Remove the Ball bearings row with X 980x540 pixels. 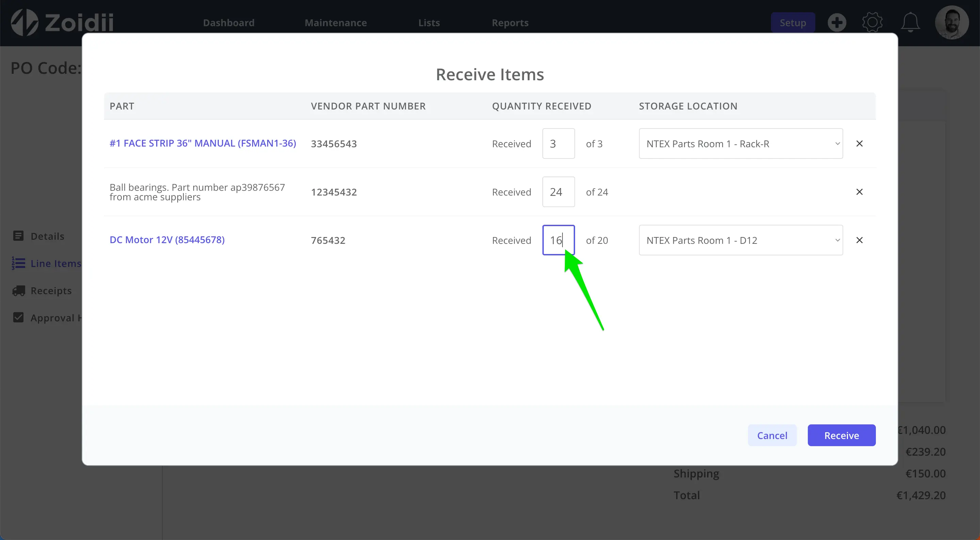click(859, 192)
